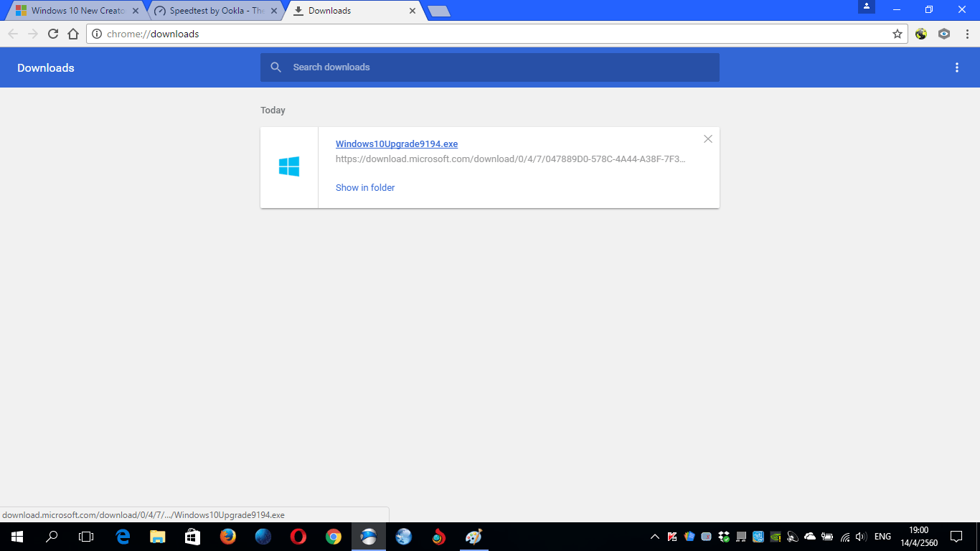
Task: Open File Explorer from taskbar
Action: pos(158,537)
